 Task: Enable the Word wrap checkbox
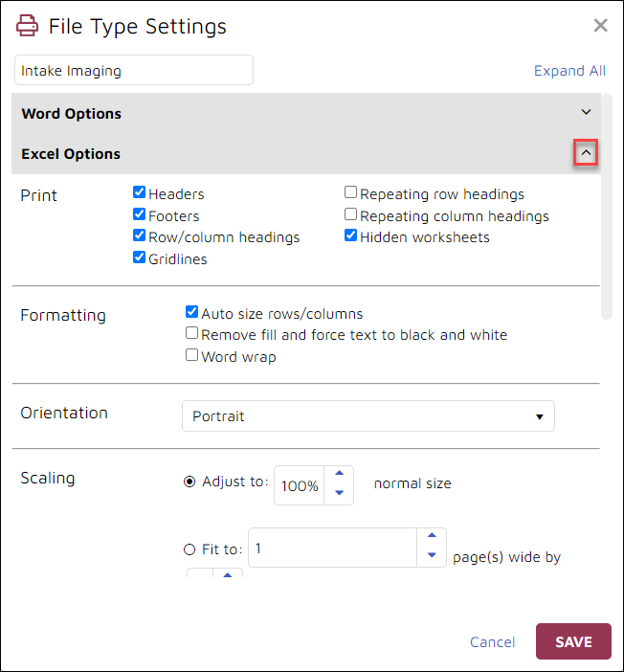pos(191,355)
